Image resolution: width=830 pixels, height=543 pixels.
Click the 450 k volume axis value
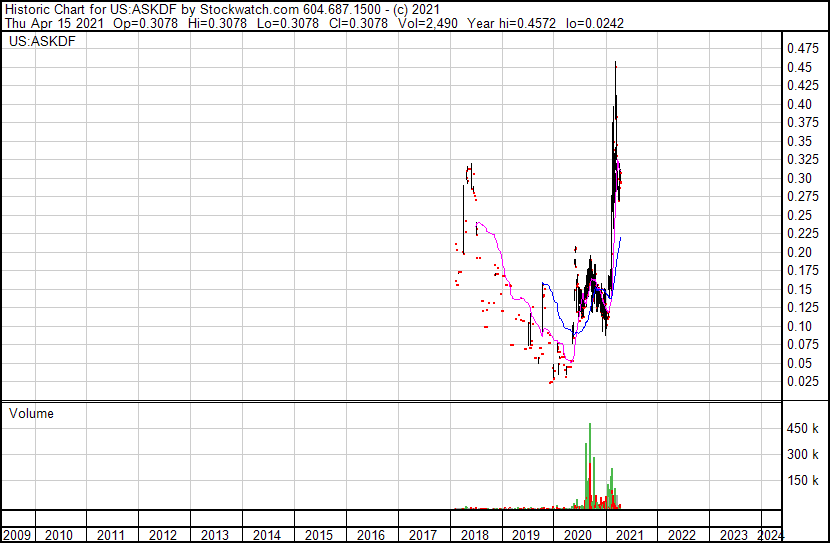pos(803,428)
